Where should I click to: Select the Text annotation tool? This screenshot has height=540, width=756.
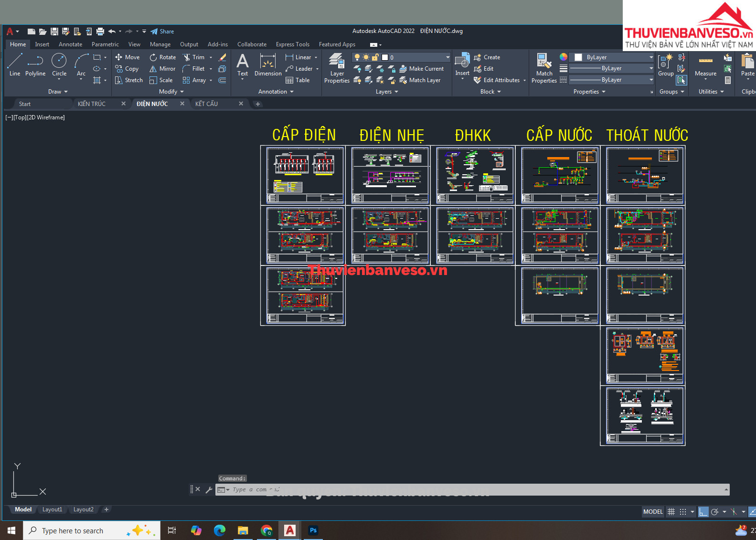pos(243,64)
